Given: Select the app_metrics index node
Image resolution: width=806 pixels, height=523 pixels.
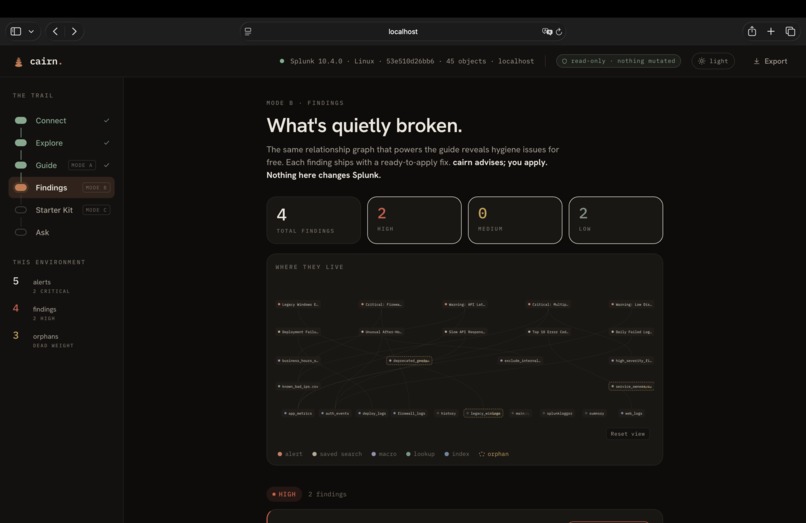Looking at the screenshot, I should [x=298, y=413].
